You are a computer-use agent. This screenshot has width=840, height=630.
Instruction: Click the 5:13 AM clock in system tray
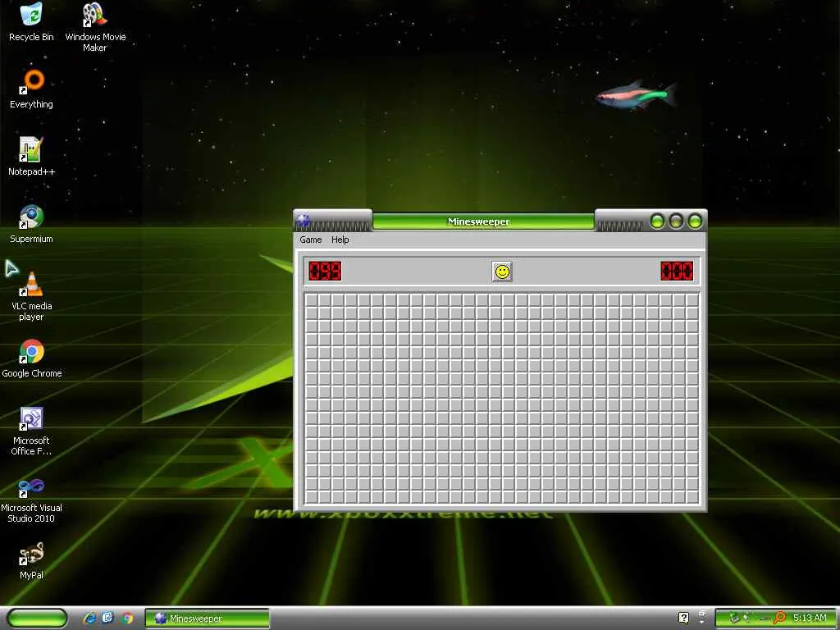810,618
